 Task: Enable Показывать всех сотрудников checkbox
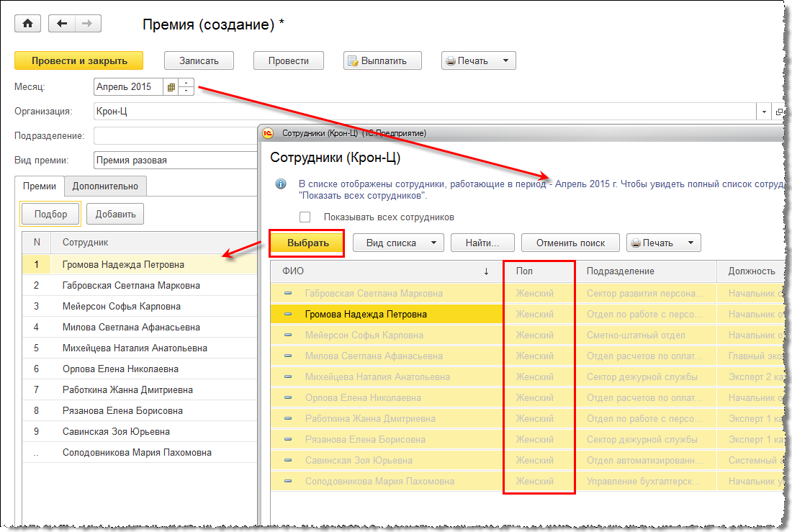(305, 217)
